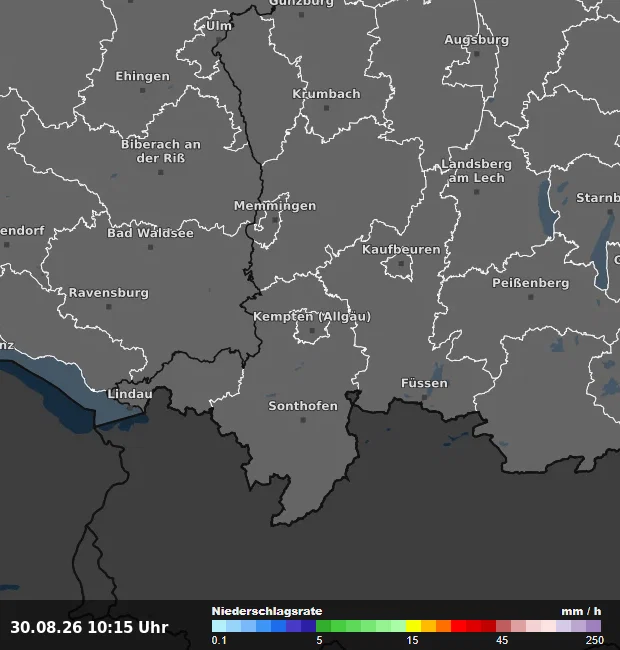Click the Ravensburg city label
The width and height of the screenshot is (620, 650).
[109, 293]
